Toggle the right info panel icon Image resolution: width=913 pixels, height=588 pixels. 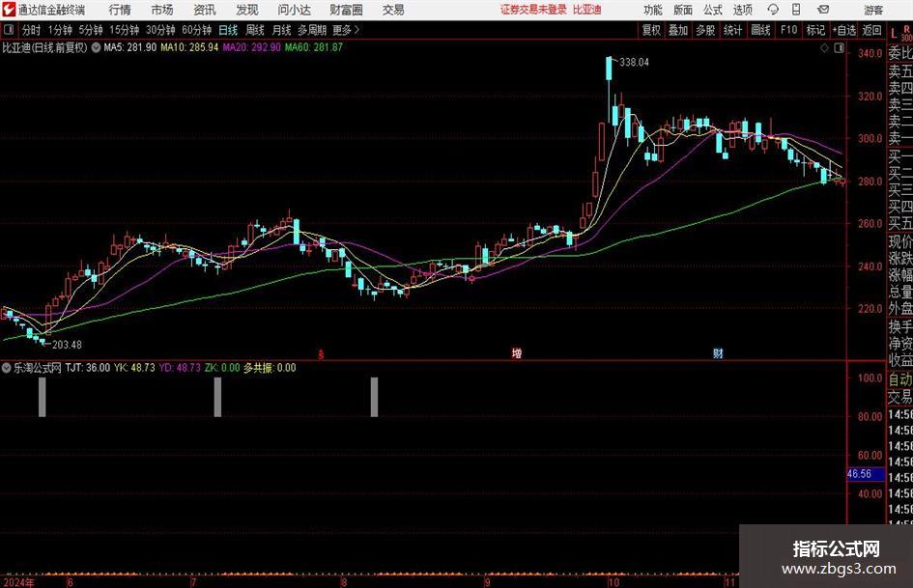tap(839, 48)
